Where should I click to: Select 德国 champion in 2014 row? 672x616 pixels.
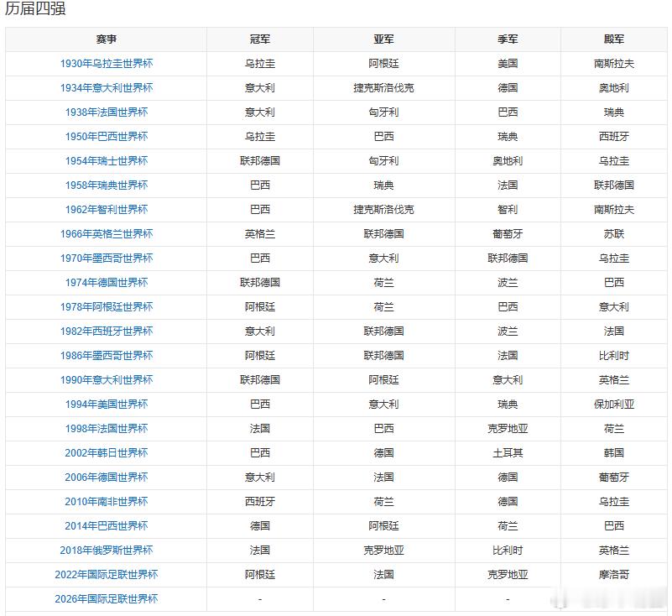pyautogui.click(x=260, y=526)
